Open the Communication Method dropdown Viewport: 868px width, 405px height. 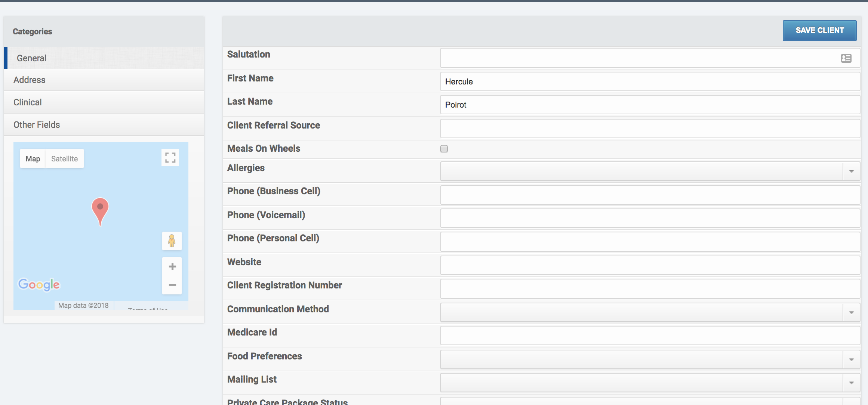pos(851,313)
